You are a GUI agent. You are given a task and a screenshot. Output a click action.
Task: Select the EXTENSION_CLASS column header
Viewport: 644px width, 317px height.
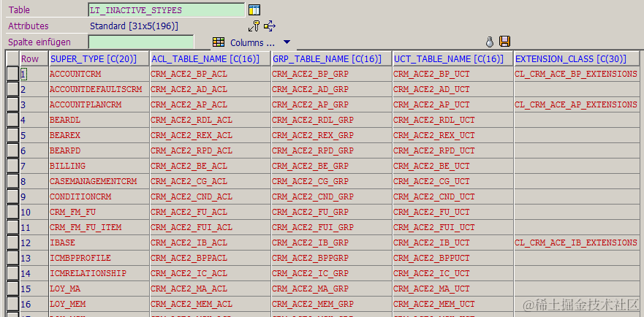click(x=577, y=59)
